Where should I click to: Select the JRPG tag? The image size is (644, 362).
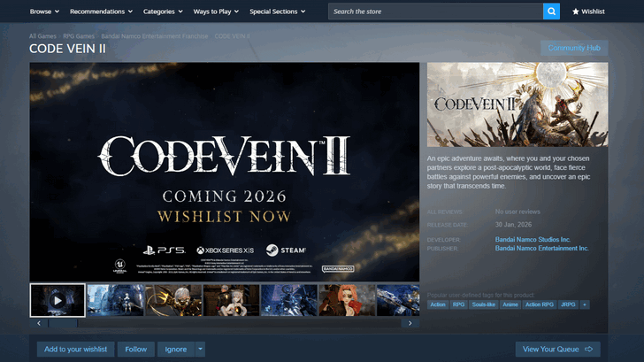point(568,304)
